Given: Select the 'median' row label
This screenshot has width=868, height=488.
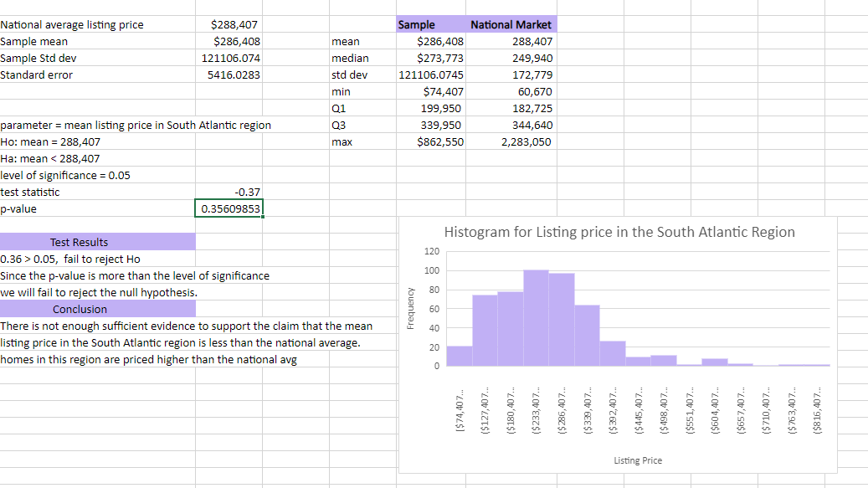Looking at the screenshot, I should [x=362, y=58].
